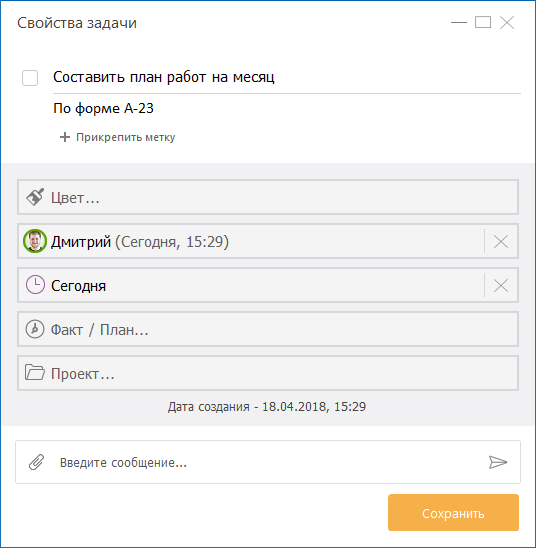Attach a file with the paperclip icon
This screenshot has width=536, height=548.
pyautogui.click(x=36, y=462)
